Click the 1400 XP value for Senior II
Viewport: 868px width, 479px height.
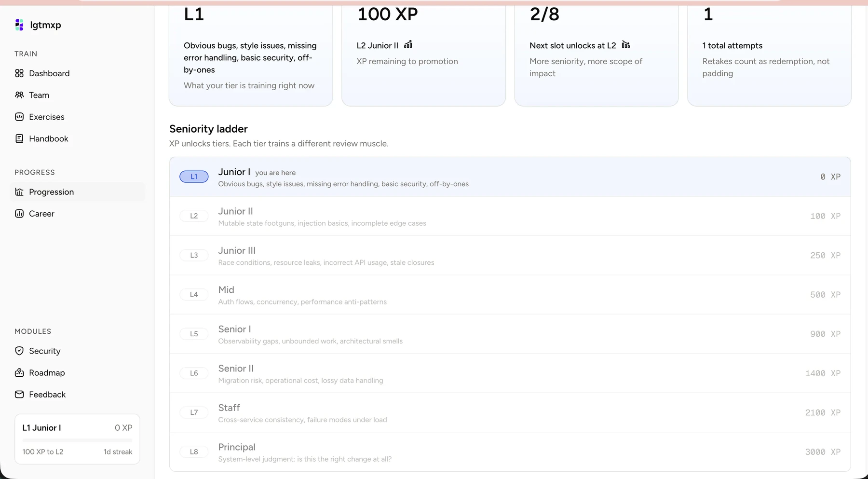[x=823, y=373]
